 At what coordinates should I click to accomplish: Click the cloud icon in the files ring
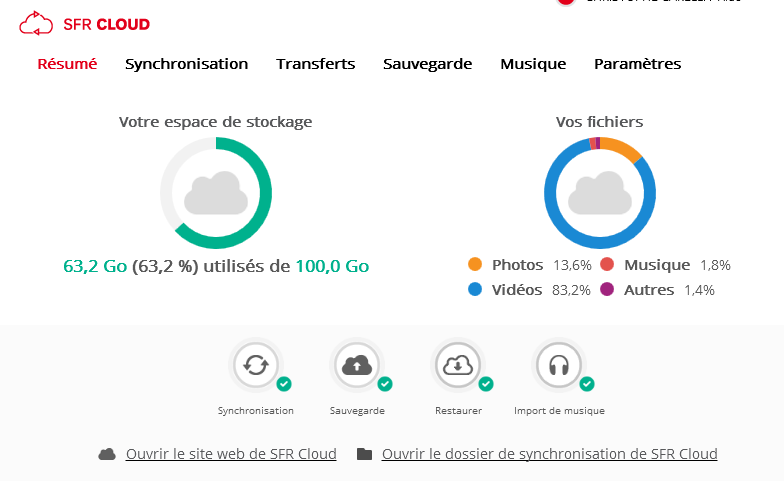tap(599, 193)
